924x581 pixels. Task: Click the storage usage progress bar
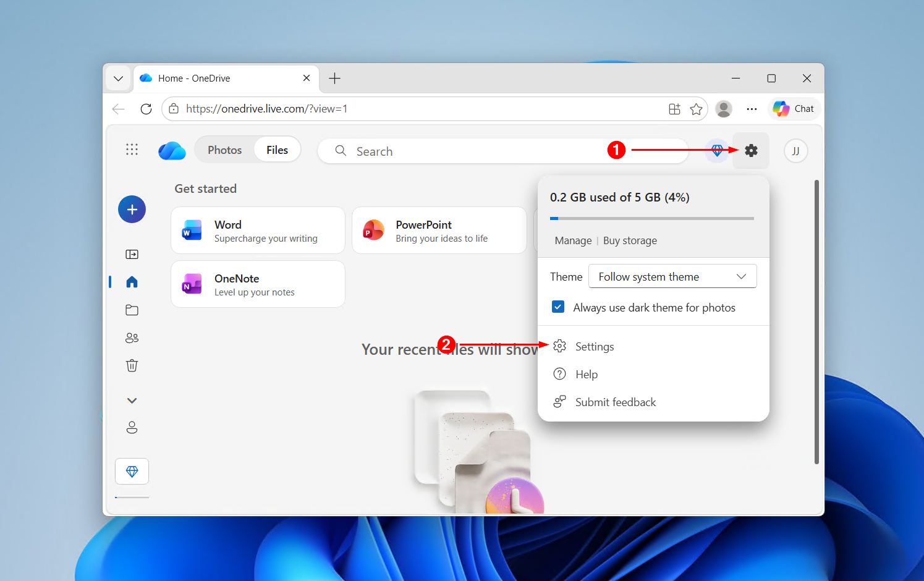tap(652, 218)
